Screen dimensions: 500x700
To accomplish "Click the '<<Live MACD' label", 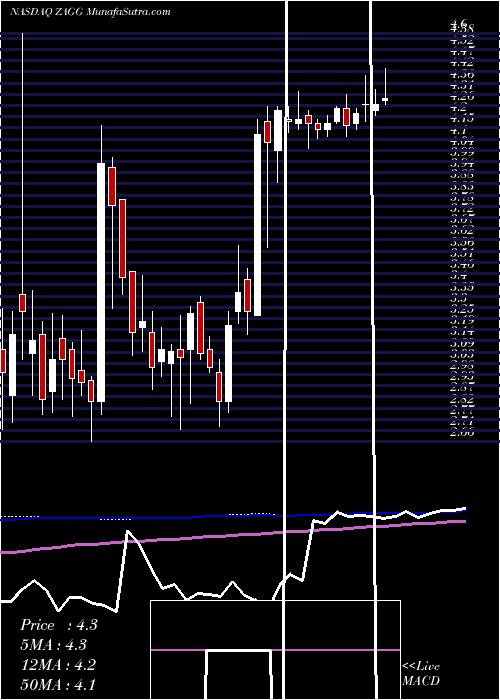I will click(x=421, y=674).
